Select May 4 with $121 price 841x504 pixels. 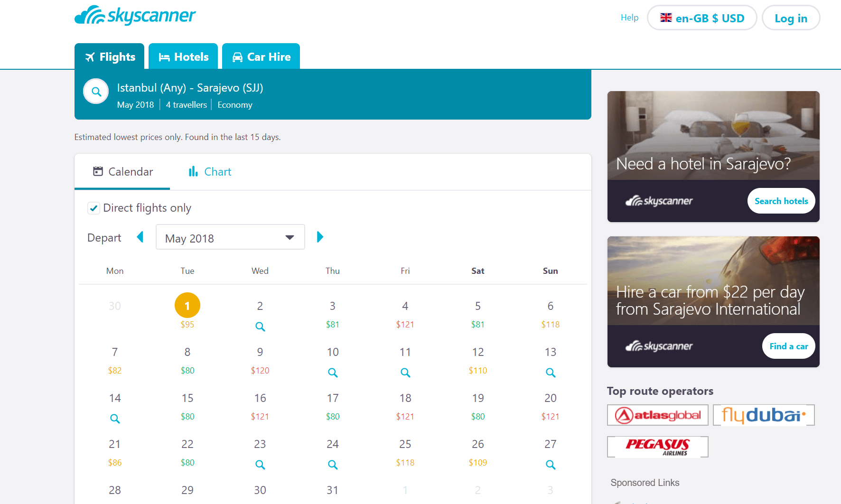coord(405,314)
